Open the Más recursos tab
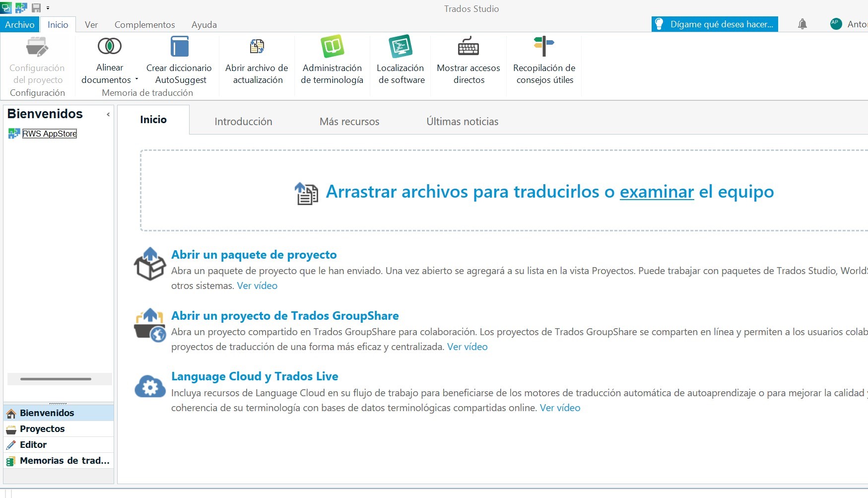 point(349,121)
